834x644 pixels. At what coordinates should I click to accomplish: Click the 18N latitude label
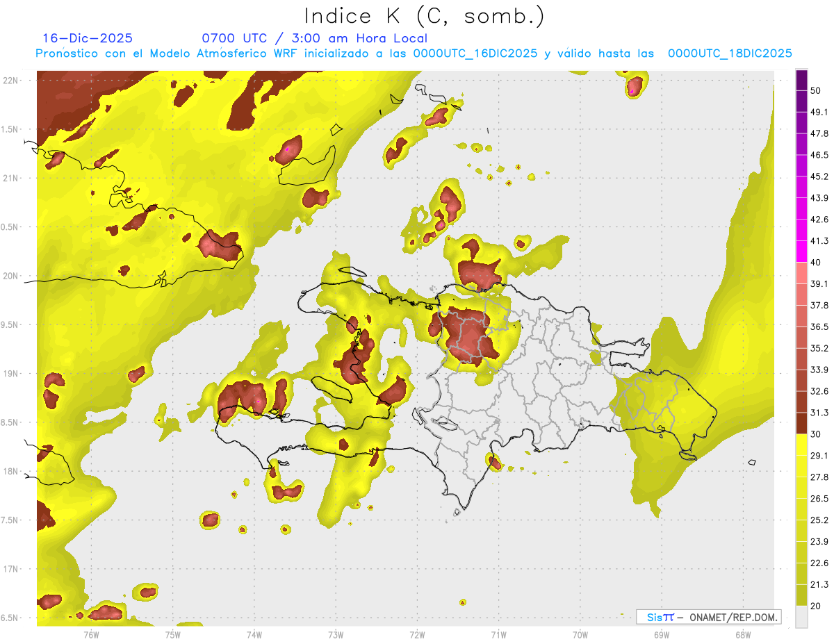pos(11,471)
